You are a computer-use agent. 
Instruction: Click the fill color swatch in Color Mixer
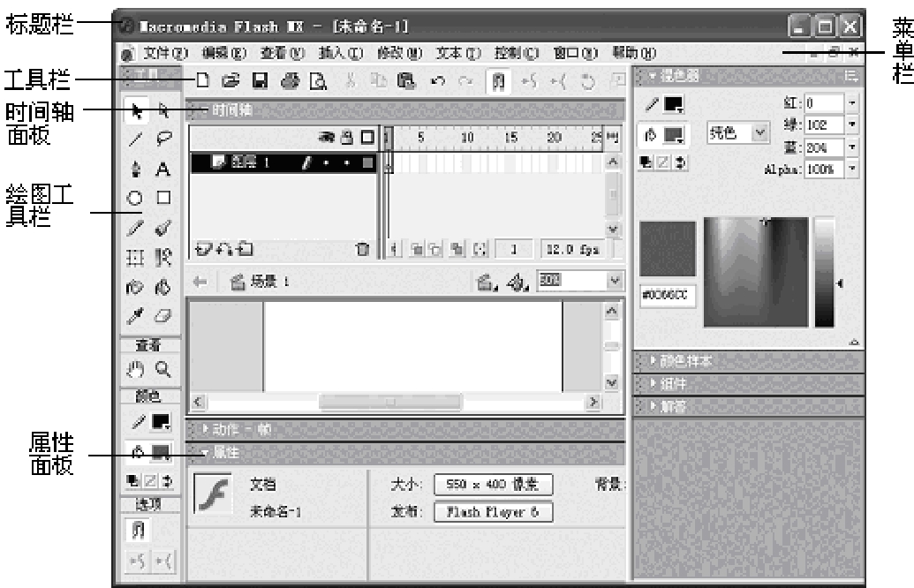coord(674,135)
